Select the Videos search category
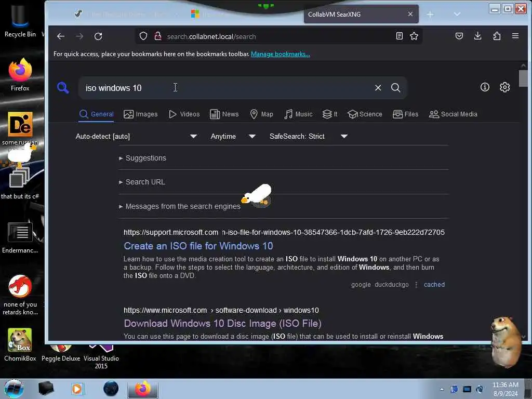Viewport: 532px width, 399px height. [184, 114]
